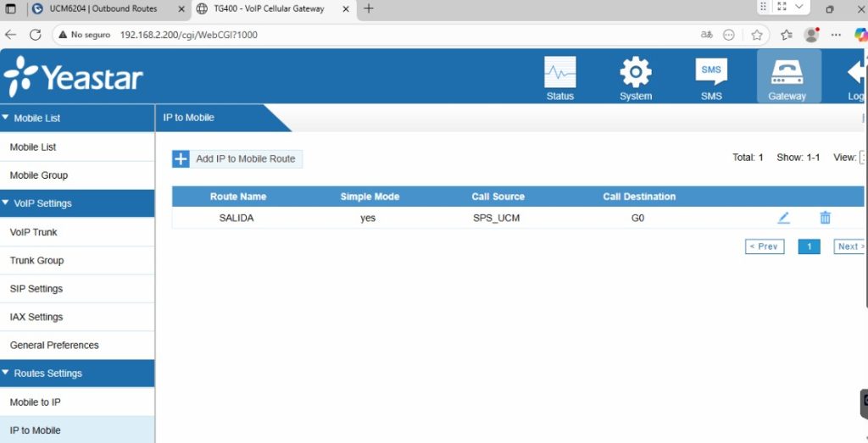Collapse the Mobile List section
Screen dimensions: 868x443
tap(7, 118)
